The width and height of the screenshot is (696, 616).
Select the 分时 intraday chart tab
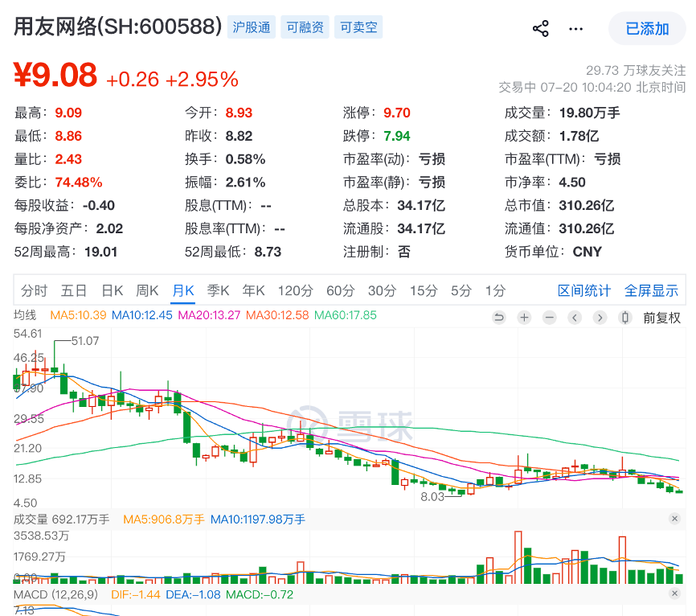35,291
